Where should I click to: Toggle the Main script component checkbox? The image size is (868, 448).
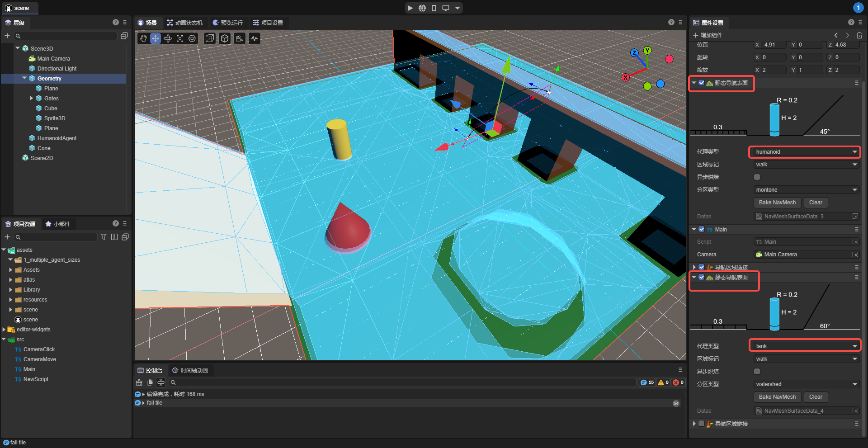[701, 229]
